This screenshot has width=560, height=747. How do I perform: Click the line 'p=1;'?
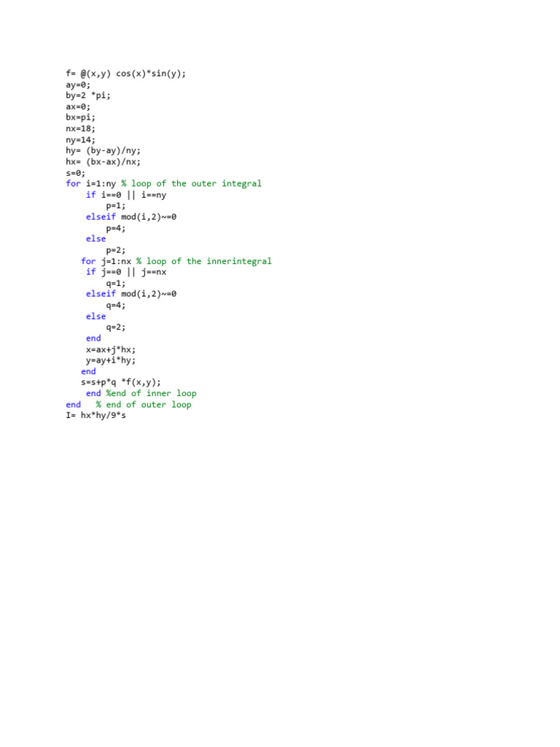click(116, 206)
